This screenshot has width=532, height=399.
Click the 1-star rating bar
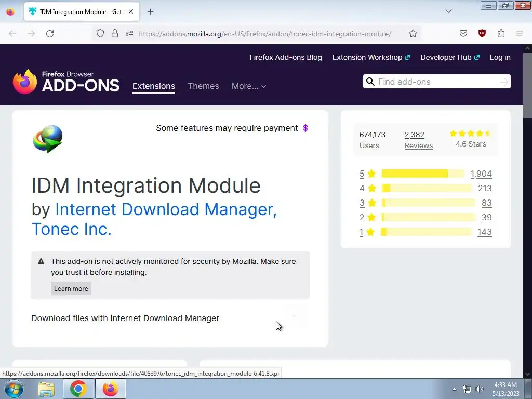[x=426, y=232]
